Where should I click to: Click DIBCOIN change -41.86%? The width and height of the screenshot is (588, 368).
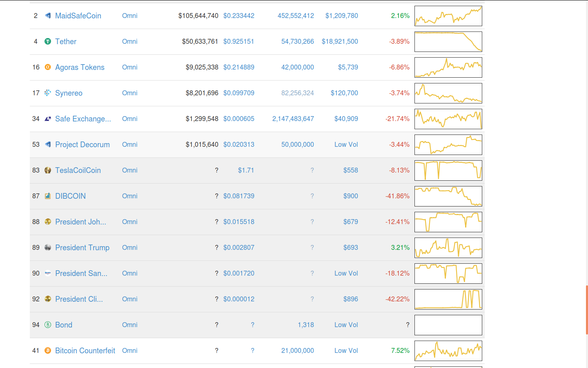[x=397, y=196]
